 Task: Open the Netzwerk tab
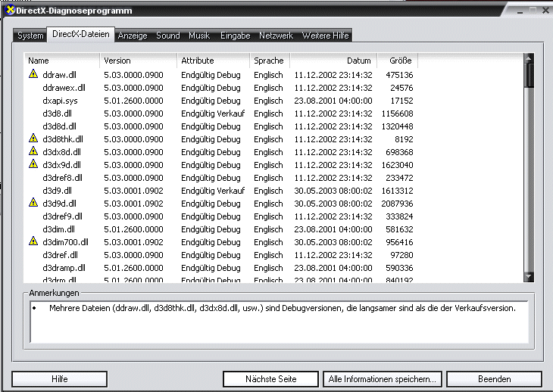[276, 36]
